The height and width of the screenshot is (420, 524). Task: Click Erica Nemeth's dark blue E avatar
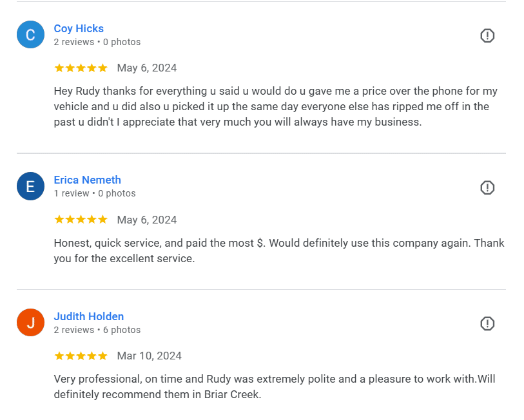click(30, 187)
